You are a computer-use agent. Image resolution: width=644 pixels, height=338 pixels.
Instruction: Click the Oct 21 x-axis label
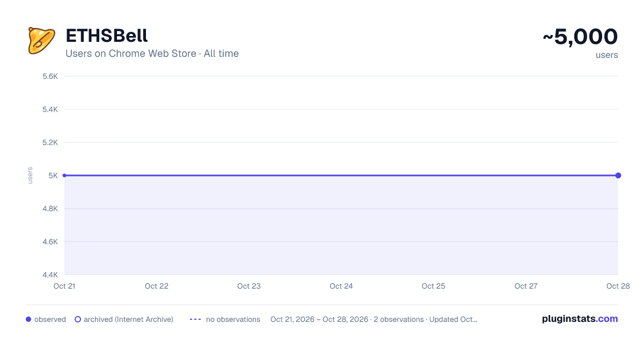[64, 286]
